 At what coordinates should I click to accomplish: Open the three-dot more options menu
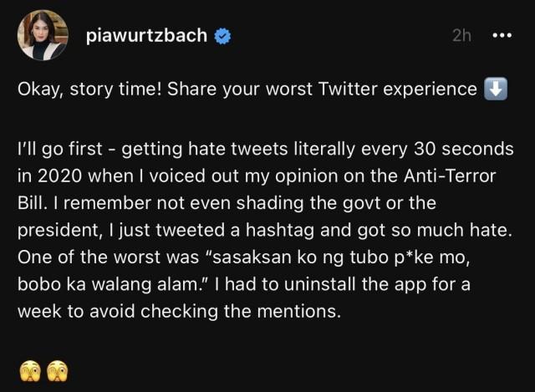click(x=502, y=36)
